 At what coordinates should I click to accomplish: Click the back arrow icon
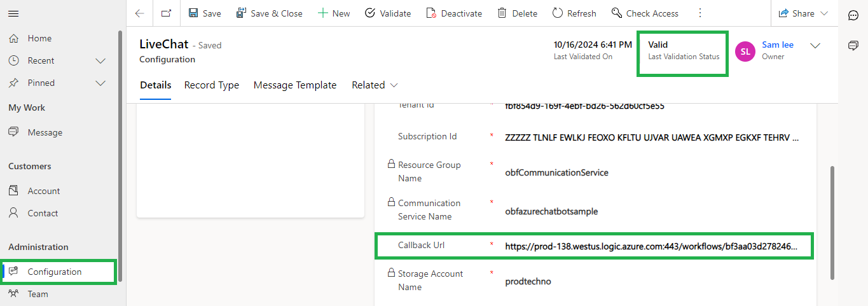tap(140, 13)
